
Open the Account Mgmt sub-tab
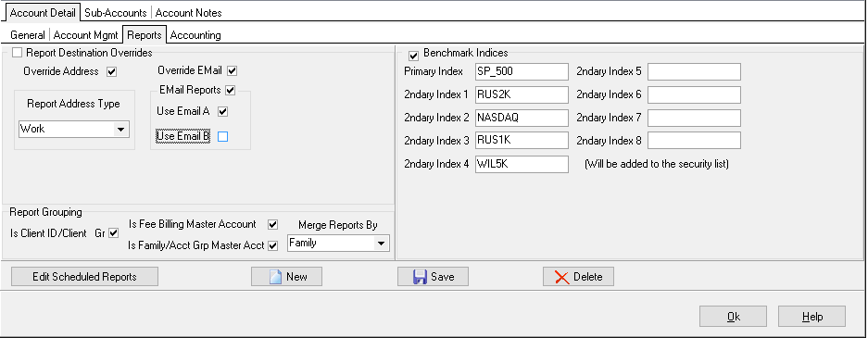pos(85,35)
